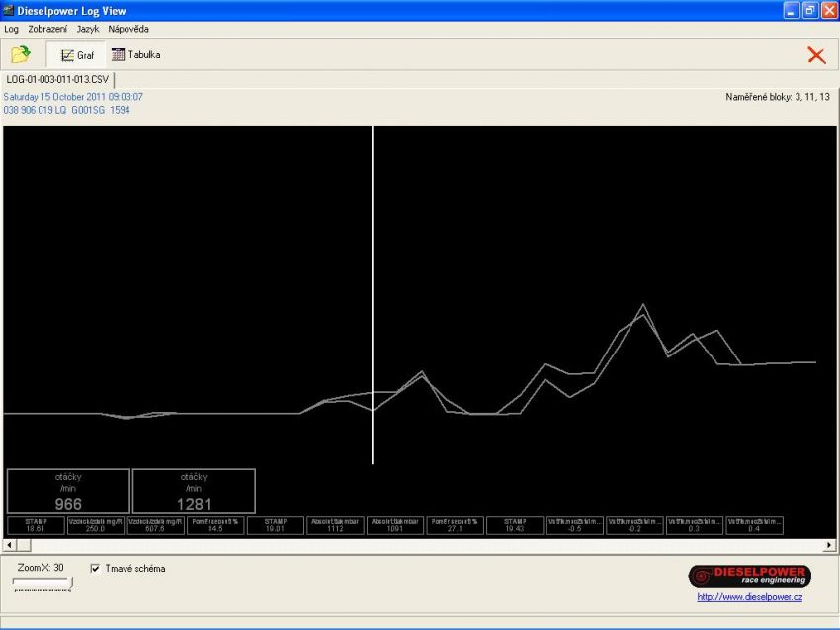Open the Nápověda menu
This screenshot has width=840, height=630.
tap(128, 29)
